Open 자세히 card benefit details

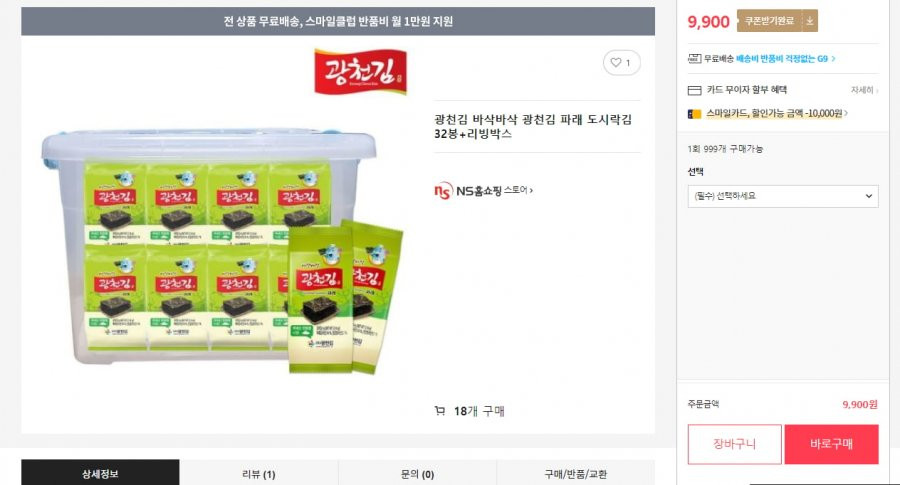click(864, 90)
